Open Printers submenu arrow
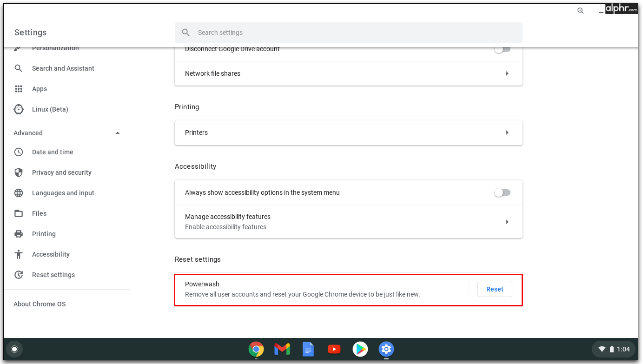The image size is (642, 364). point(507,132)
